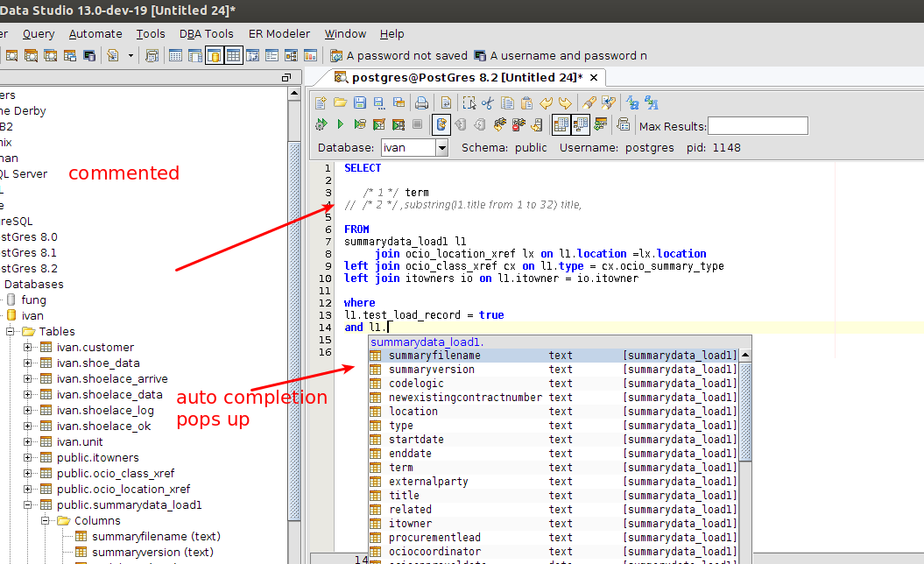Click the Copy icon in editor toolbar

(507, 103)
